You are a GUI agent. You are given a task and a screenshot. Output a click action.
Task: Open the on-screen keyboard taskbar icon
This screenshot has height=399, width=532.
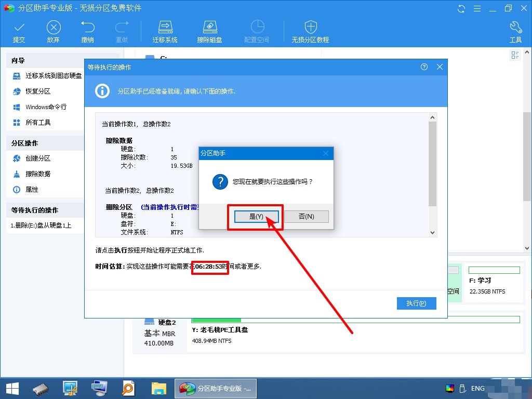coord(99,389)
